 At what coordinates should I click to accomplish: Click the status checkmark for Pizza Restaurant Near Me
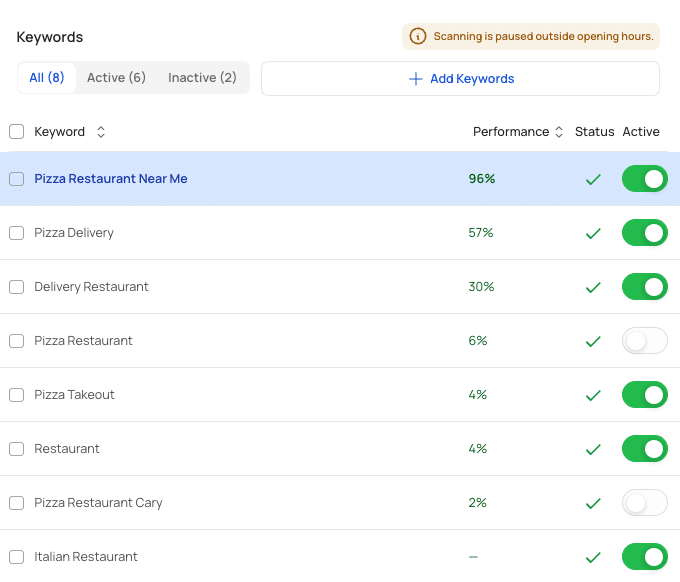point(593,179)
